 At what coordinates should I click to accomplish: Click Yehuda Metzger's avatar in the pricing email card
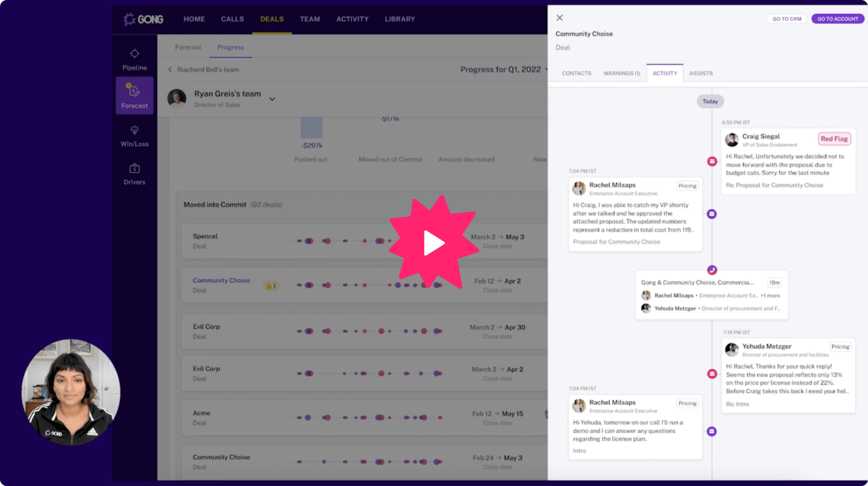[x=732, y=350]
